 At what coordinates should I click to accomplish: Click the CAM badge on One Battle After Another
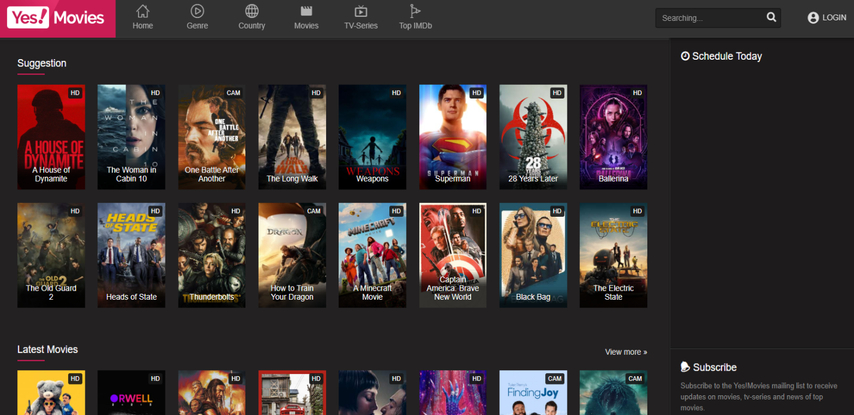click(x=234, y=93)
